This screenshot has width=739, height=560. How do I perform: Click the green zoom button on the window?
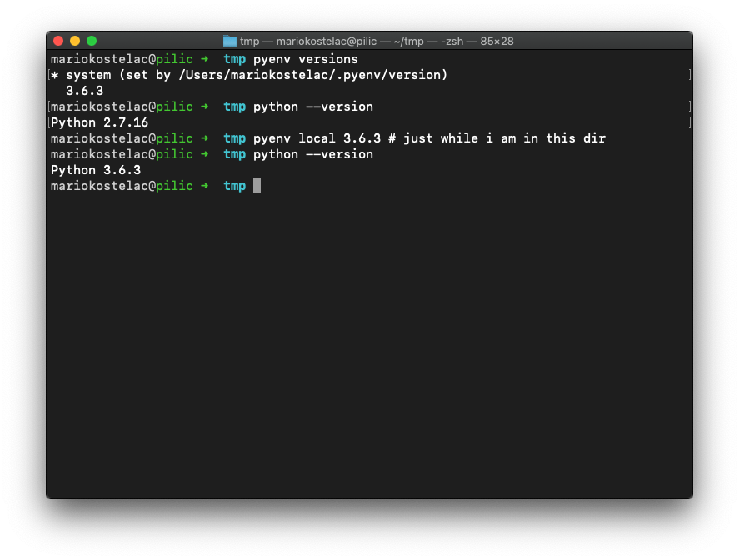[91, 39]
